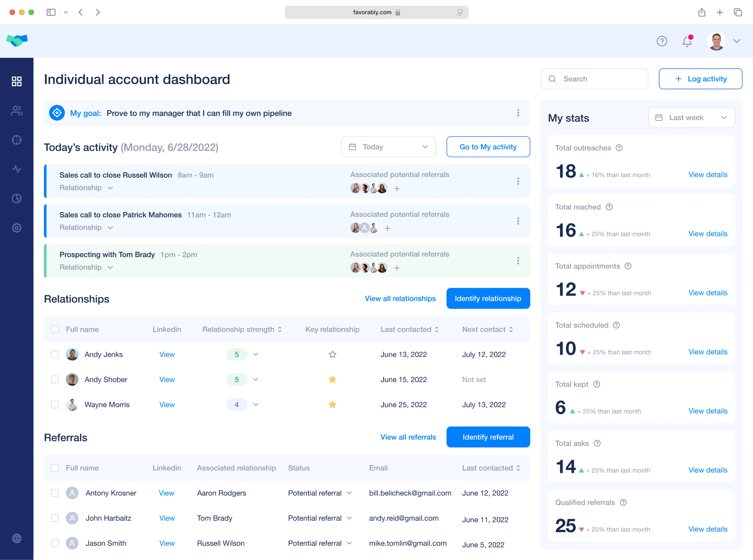Open three-dot menu for Russell Wilson call
This screenshot has height=560, width=753.
click(518, 181)
